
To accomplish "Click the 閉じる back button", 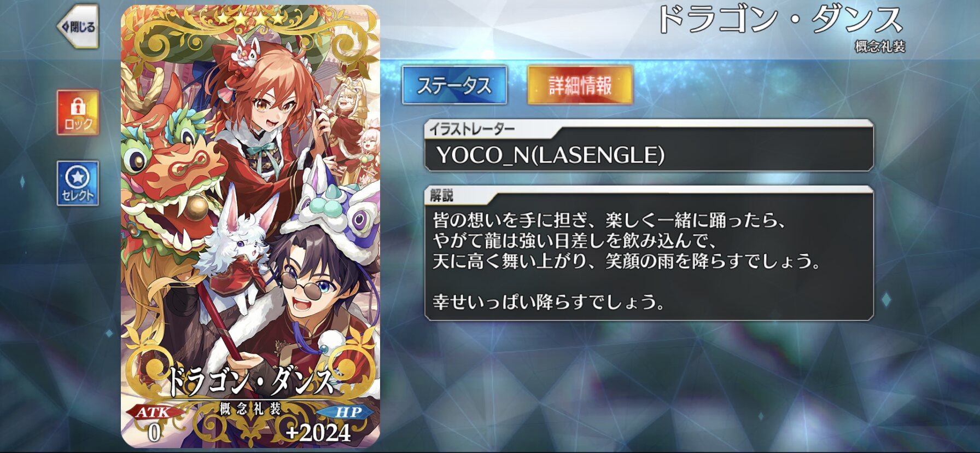I will click(x=78, y=27).
